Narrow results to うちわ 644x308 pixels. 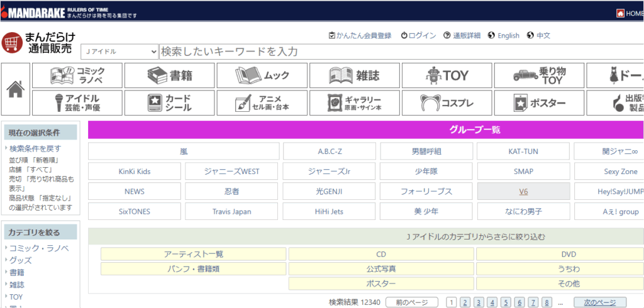pos(569,269)
